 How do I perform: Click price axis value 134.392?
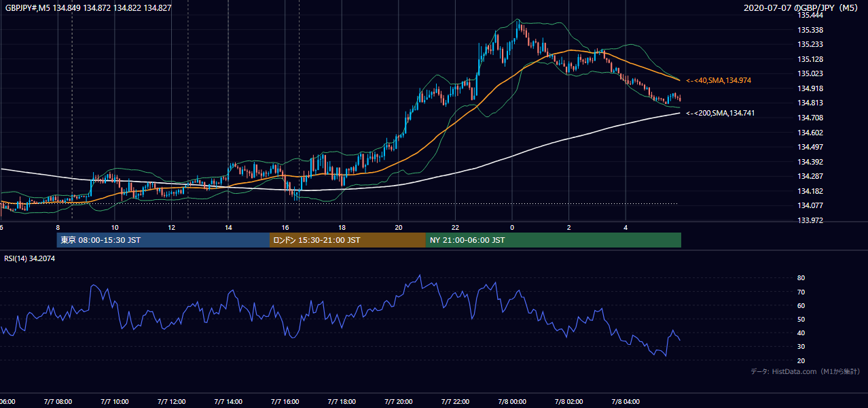pos(810,162)
